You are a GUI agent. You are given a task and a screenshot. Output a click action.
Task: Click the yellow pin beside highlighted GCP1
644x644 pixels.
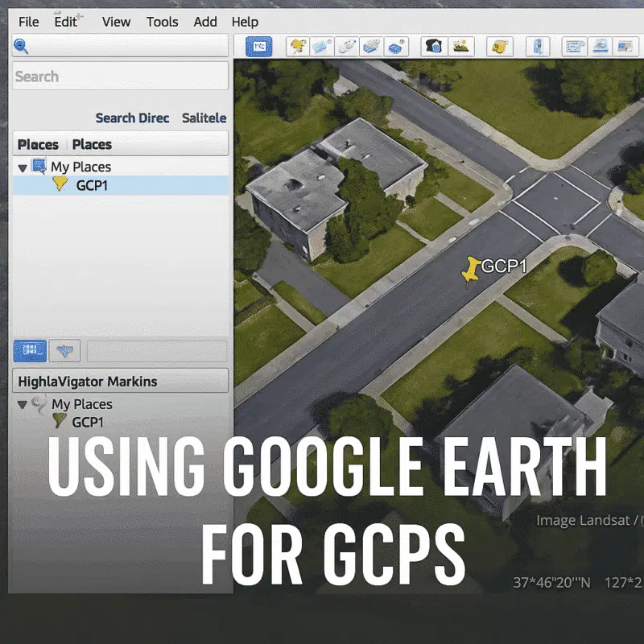(x=60, y=184)
